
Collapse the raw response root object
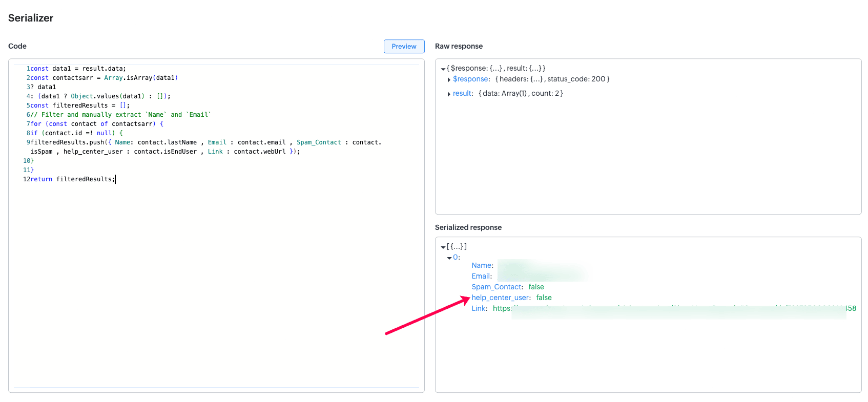[x=443, y=69]
